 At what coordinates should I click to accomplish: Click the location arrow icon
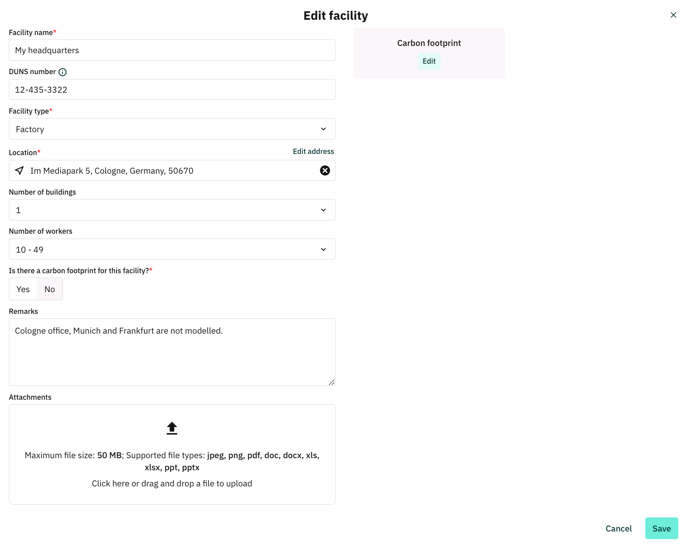tap(19, 170)
